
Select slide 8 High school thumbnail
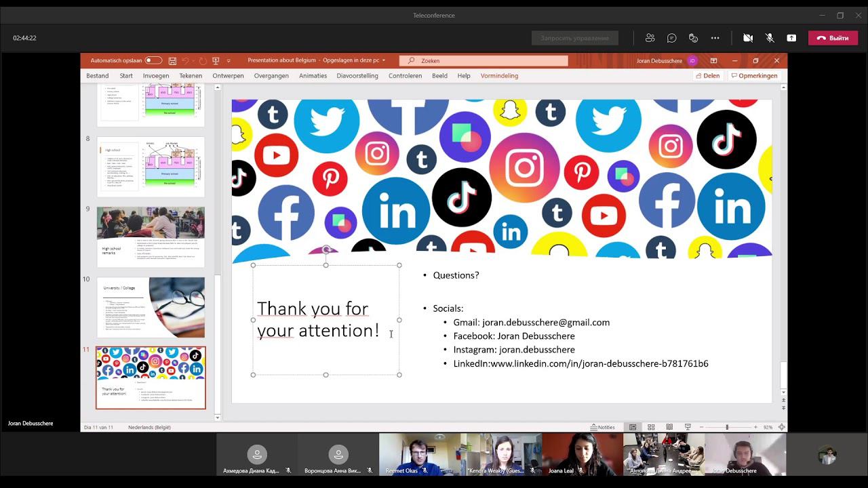(x=151, y=167)
